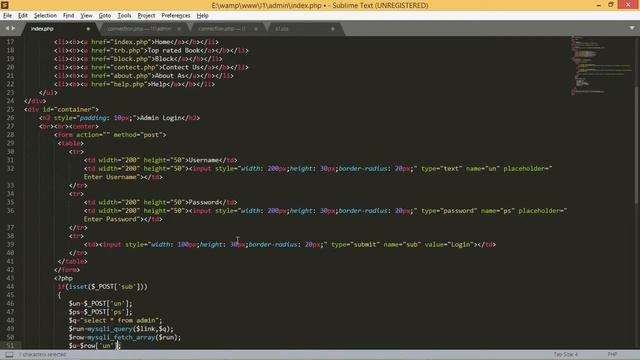
Task: Change Tab Size setting in status bar
Action: tap(565, 354)
